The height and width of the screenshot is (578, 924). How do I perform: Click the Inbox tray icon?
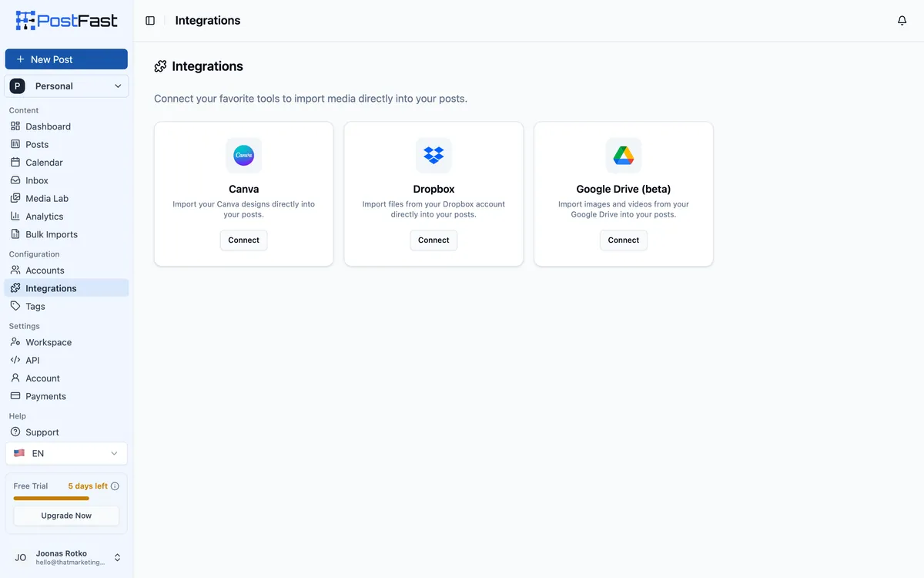15,180
